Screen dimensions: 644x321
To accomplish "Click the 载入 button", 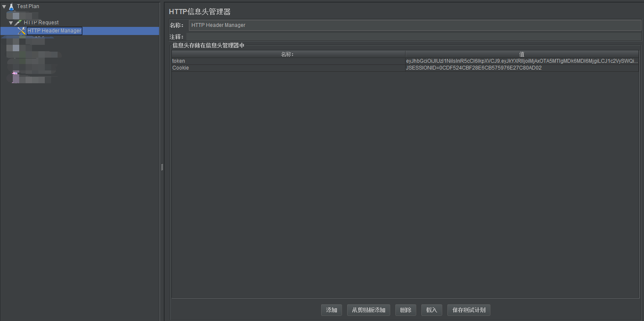I will pos(432,310).
